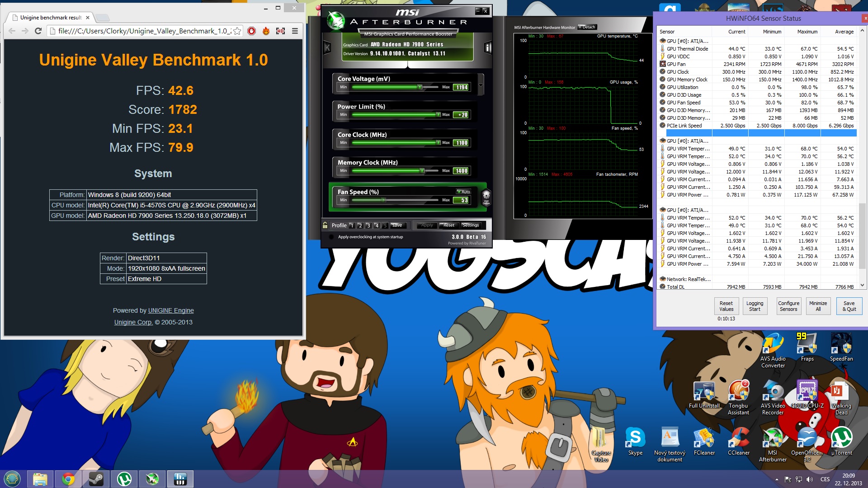Click User Define fan gear icon
Screen dimensions: 868x488
(486, 197)
